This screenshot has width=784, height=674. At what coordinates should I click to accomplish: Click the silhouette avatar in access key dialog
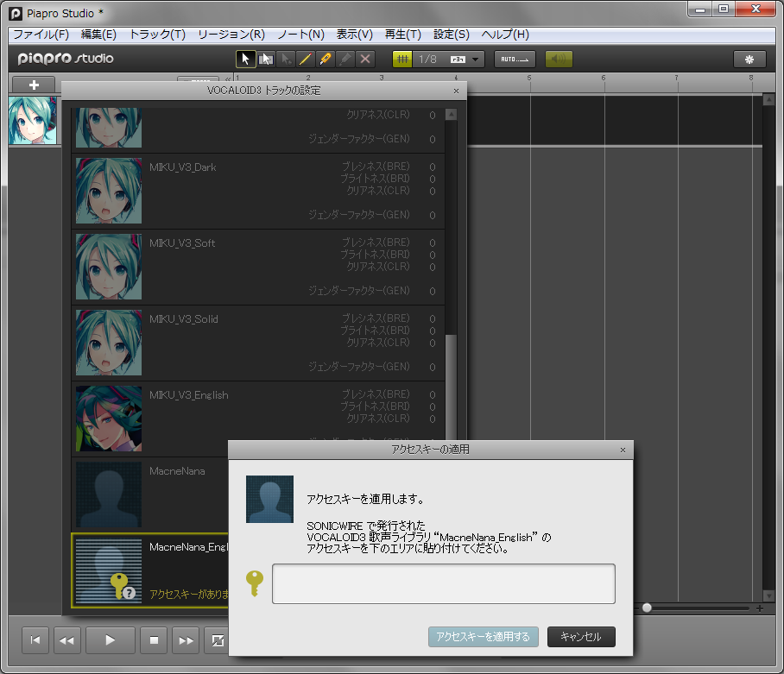(270, 499)
